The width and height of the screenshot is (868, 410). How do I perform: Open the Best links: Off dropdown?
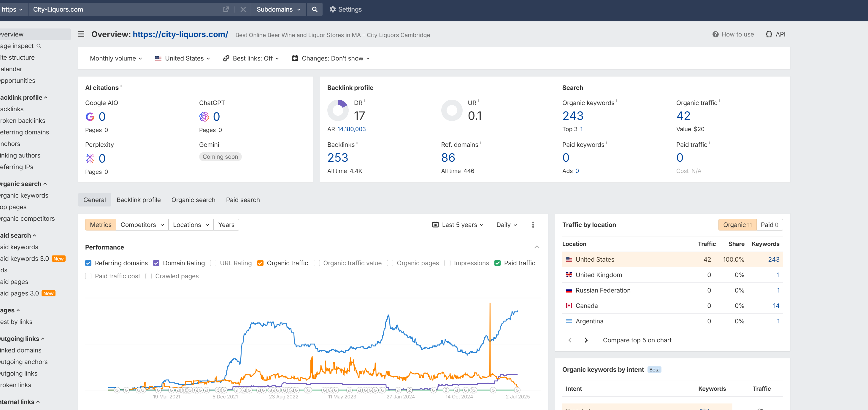pyautogui.click(x=251, y=58)
